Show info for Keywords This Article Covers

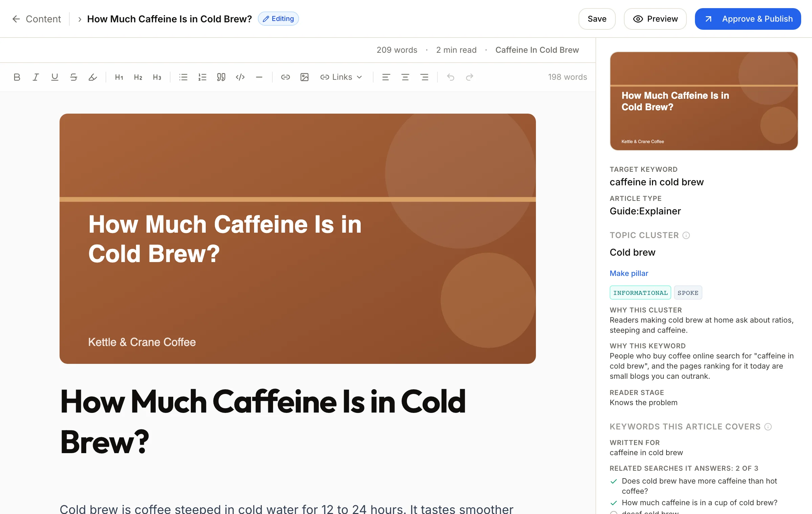coord(768,427)
